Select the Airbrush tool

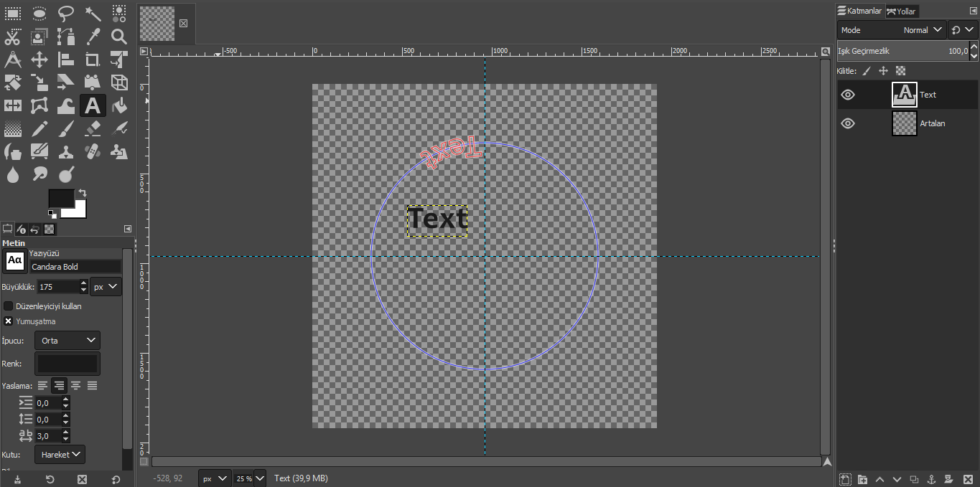119,129
